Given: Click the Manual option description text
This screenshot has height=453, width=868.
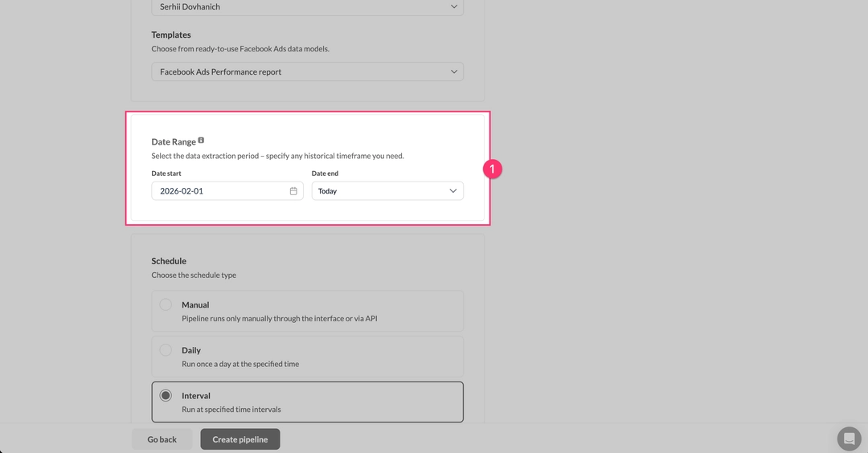Looking at the screenshot, I should coord(279,319).
